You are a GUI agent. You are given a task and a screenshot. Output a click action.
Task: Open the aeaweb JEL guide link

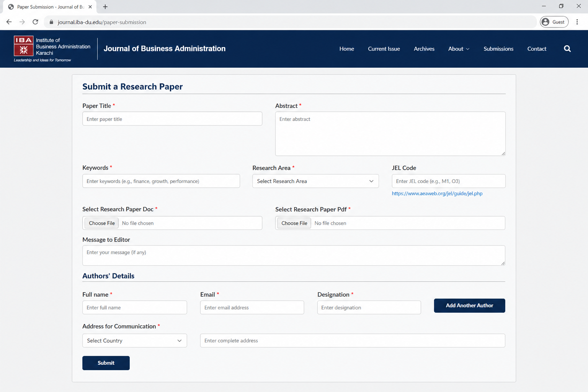point(437,193)
